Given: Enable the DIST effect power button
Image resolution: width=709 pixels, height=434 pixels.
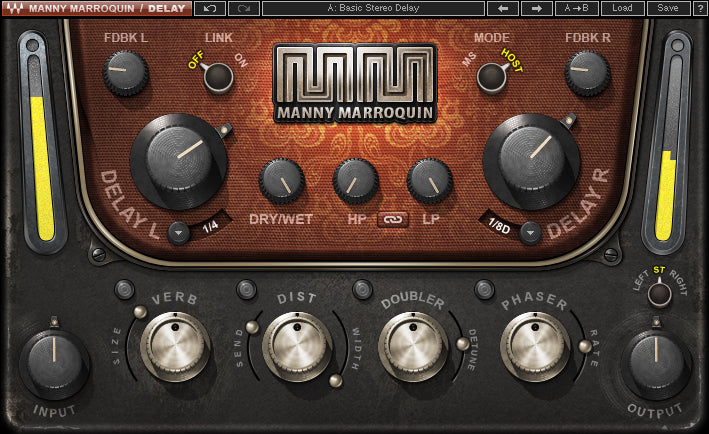Looking at the screenshot, I should click(x=246, y=290).
